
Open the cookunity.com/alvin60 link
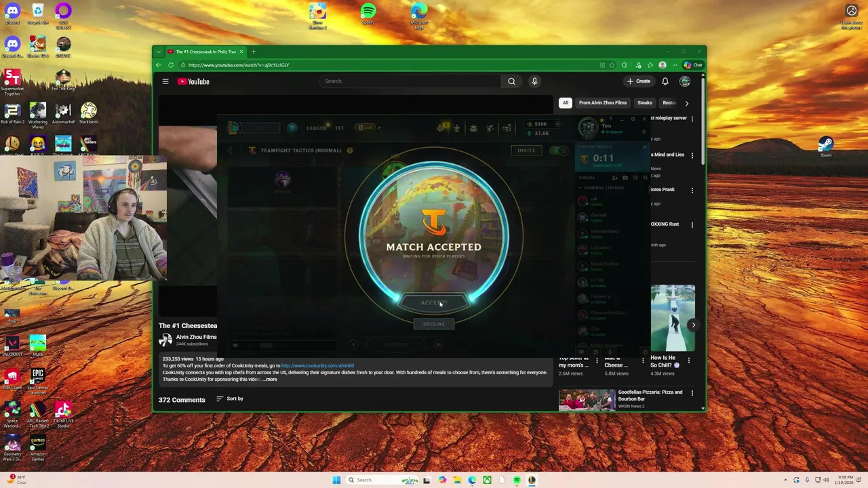pos(317,366)
